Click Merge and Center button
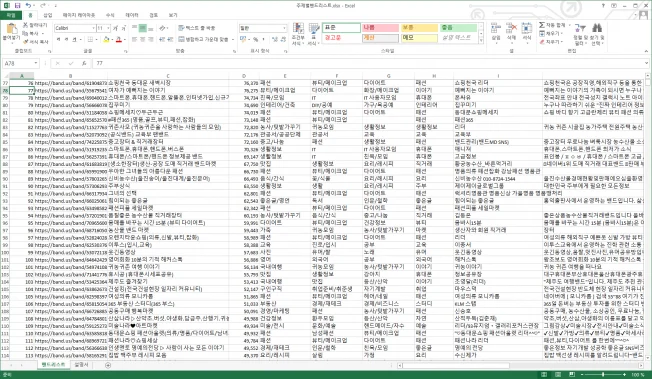 [x=203, y=40]
